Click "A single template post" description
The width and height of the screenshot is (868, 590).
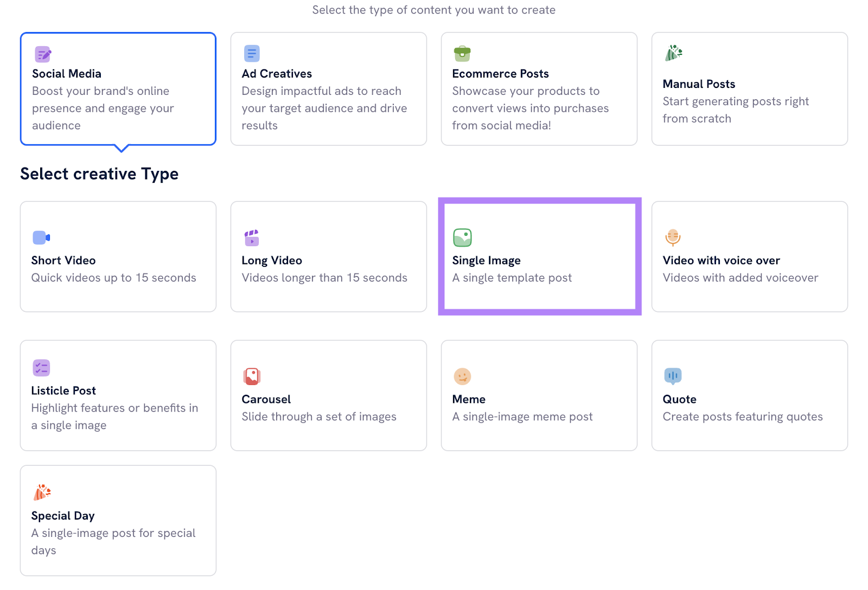512,278
